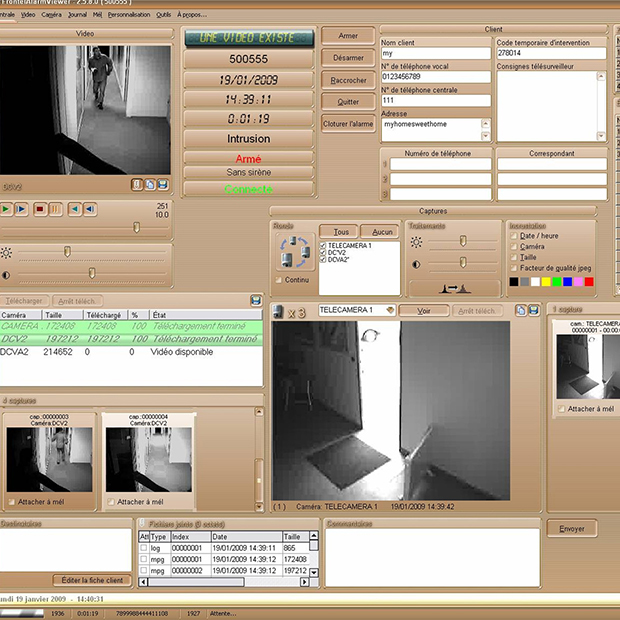Toggle the Continu checkbox
The image size is (620, 620).
pyautogui.click(x=279, y=280)
